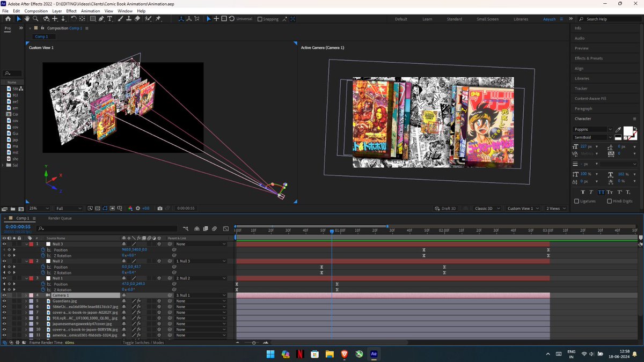Hide the Camera 1 layer
The height and width of the screenshot is (362, 644).
click(4, 295)
